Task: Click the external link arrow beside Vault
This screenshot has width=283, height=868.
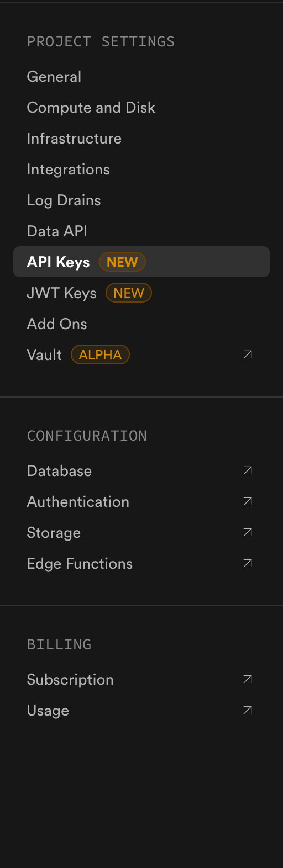Action: click(248, 354)
